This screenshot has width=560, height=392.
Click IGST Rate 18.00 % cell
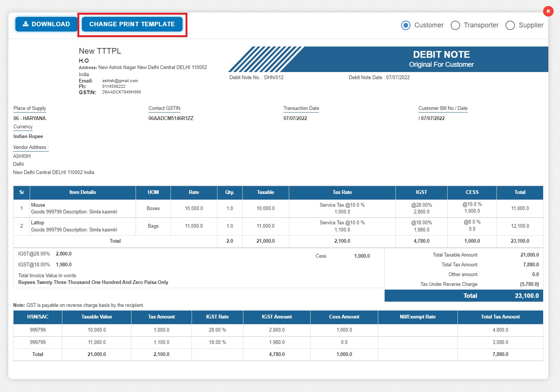coord(217,342)
